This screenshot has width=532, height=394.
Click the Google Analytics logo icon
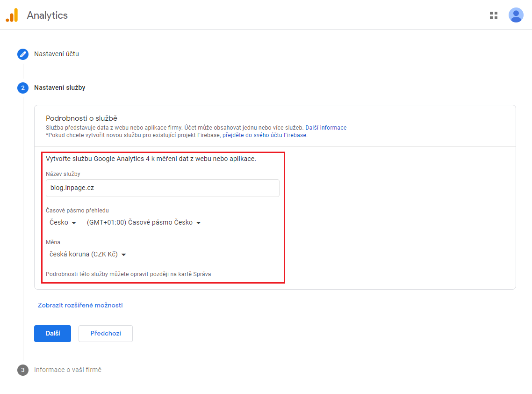coord(12,15)
